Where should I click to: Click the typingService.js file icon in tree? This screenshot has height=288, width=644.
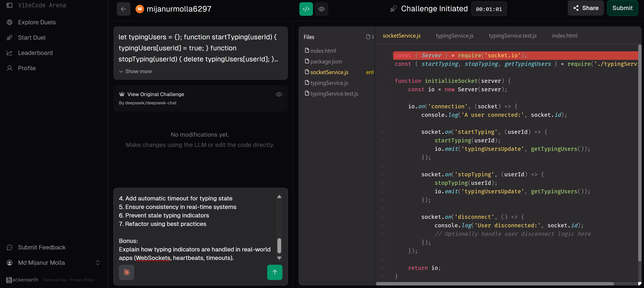pos(307,83)
